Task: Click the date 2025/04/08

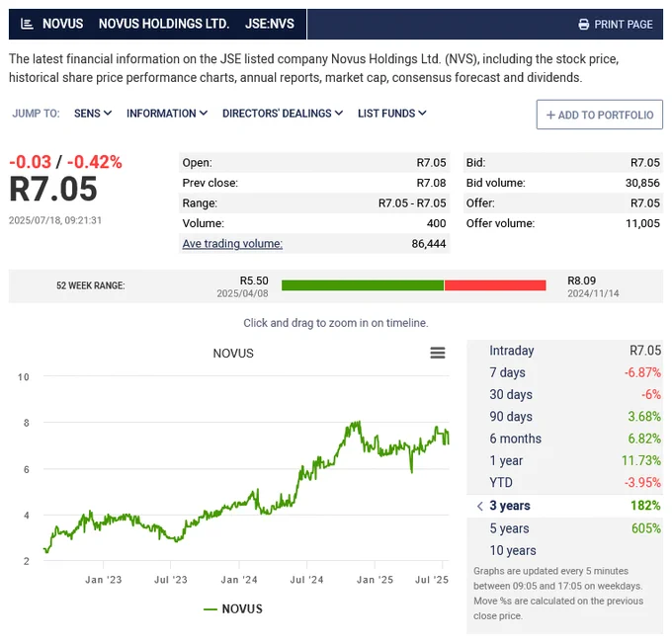Action: tap(242, 293)
